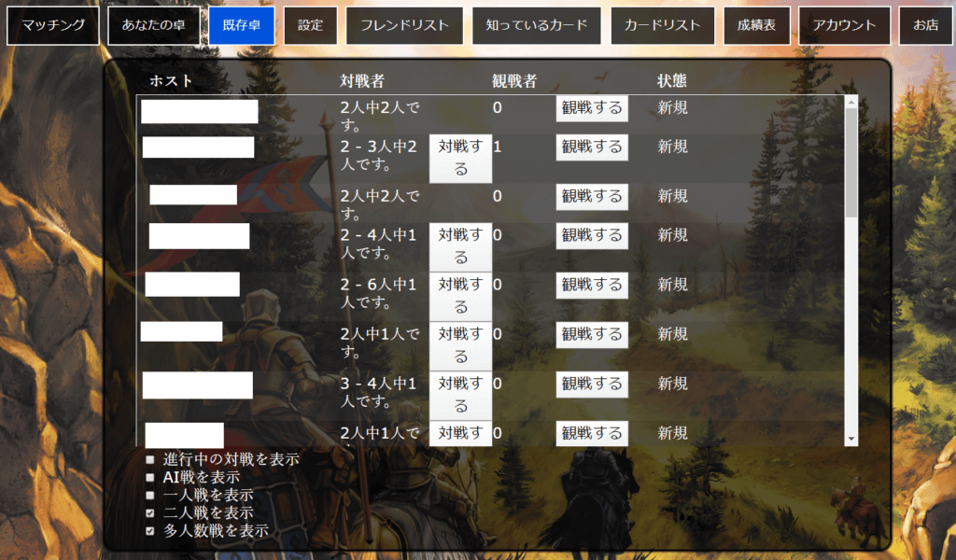The height and width of the screenshot is (560, 956).
Task: Spectate the 3-4人中1人 table
Action: (592, 384)
